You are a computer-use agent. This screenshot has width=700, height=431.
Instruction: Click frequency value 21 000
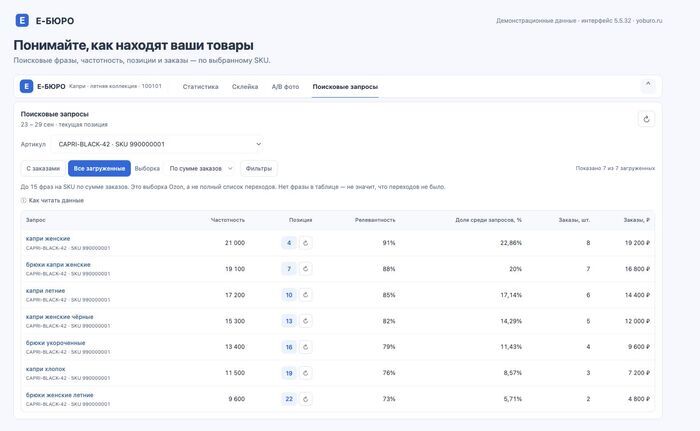point(235,243)
